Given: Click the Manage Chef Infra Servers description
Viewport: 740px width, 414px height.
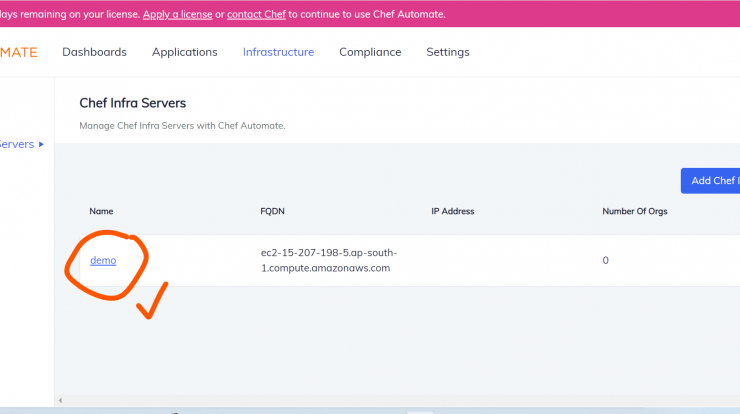Looking at the screenshot, I should pos(182,126).
